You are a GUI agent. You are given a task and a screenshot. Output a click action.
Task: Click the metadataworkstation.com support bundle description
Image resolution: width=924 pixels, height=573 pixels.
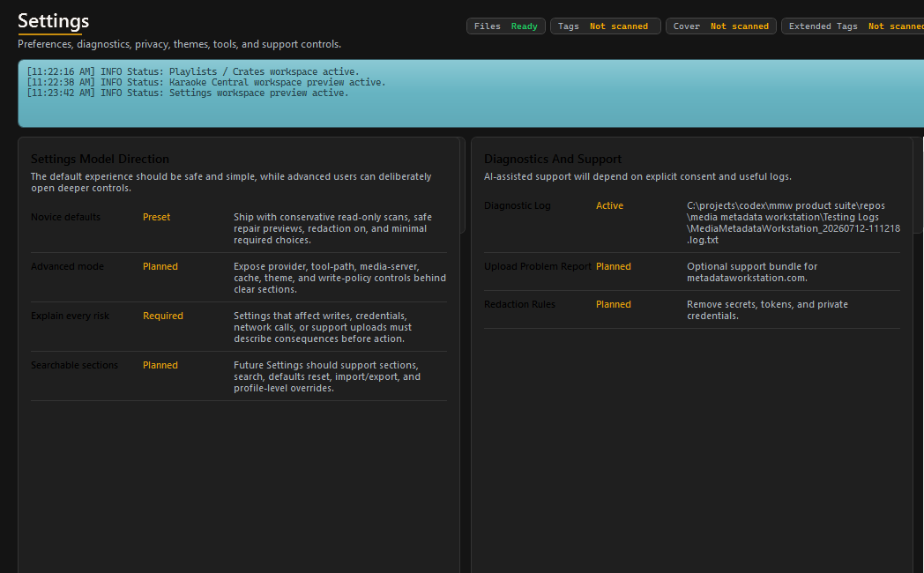point(752,272)
